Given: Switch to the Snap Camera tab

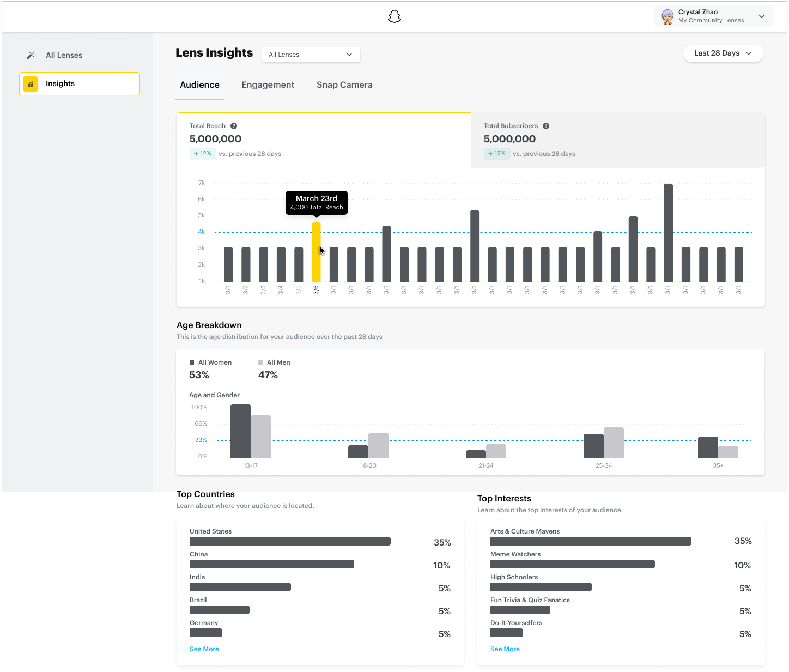Looking at the screenshot, I should (x=344, y=84).
